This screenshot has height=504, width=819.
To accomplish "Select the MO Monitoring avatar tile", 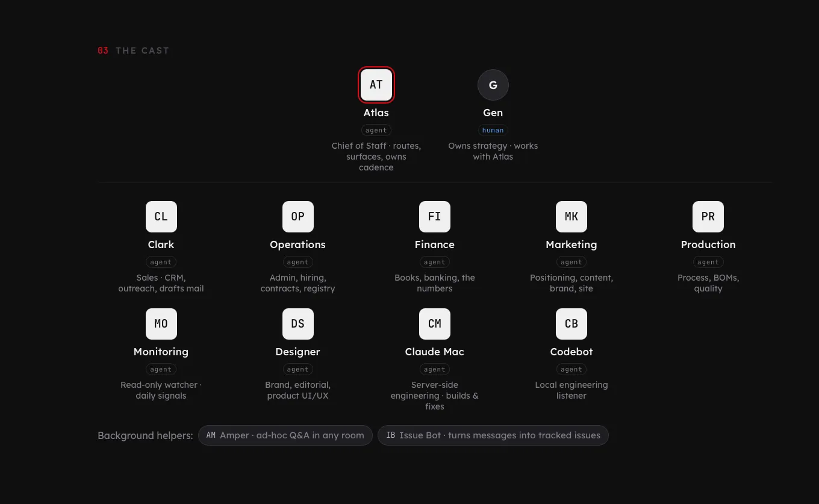I will 161,324.
